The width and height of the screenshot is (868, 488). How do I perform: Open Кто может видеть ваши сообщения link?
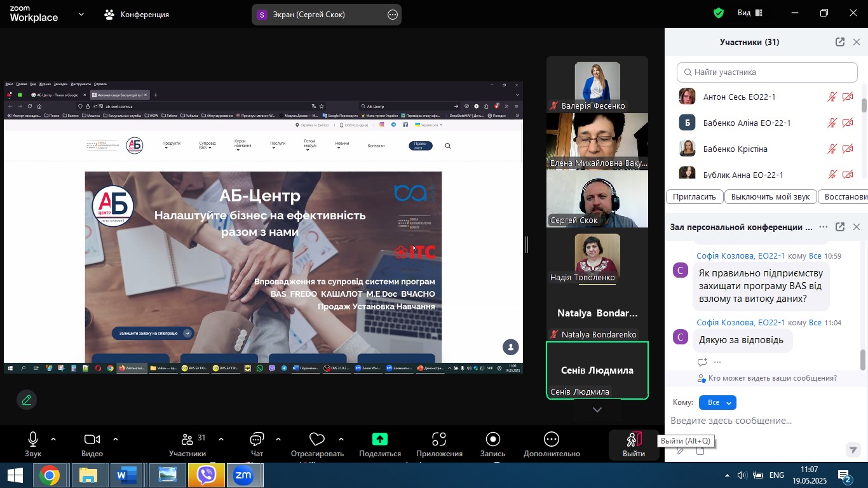click(x=772, y=378)
